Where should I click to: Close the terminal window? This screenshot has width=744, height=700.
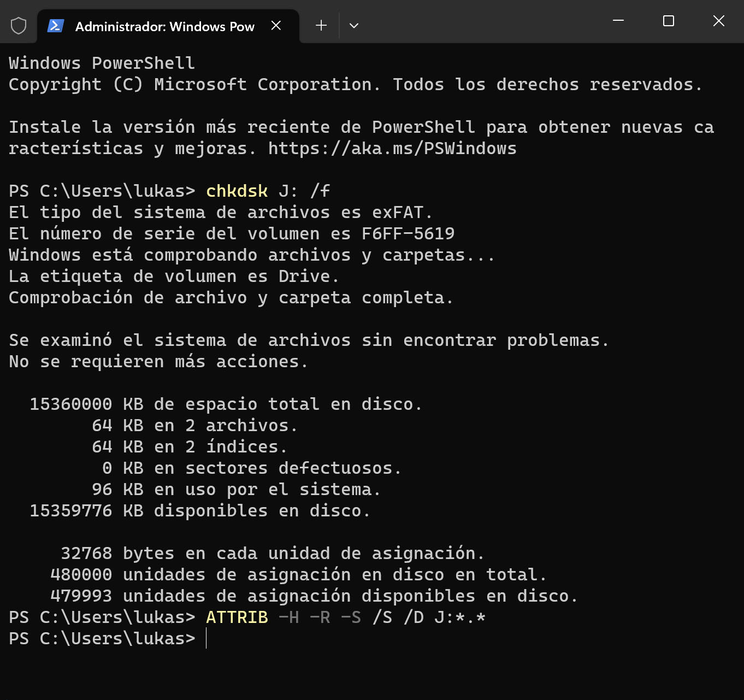point(719,21)
